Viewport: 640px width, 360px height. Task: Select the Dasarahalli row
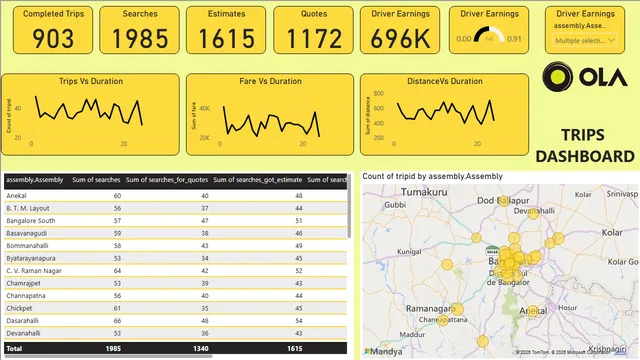(x=176, y=321)
